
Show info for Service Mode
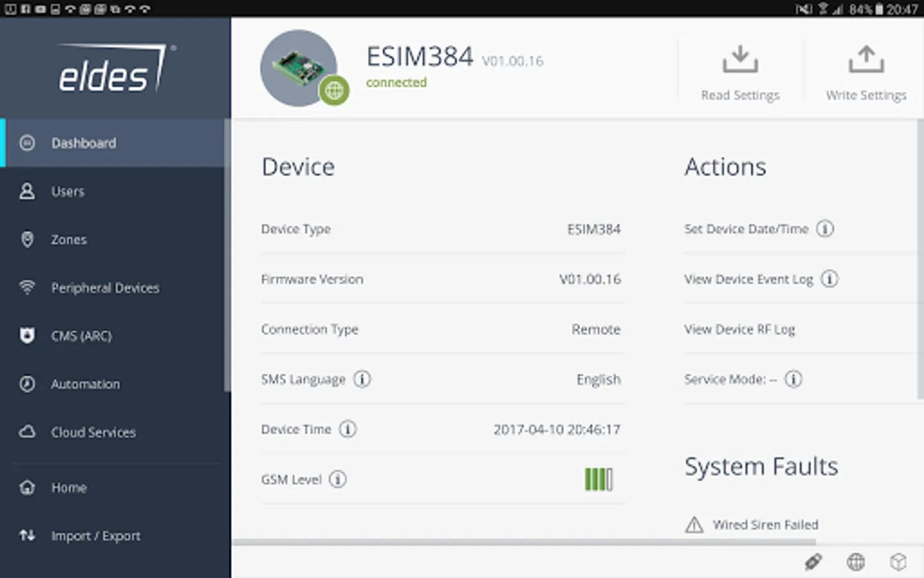pos(794,379)
